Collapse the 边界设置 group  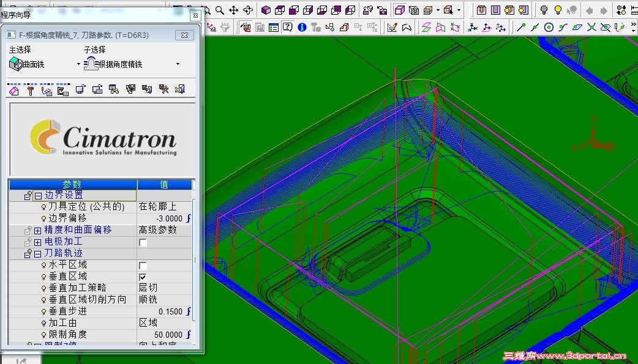(38, 196)
